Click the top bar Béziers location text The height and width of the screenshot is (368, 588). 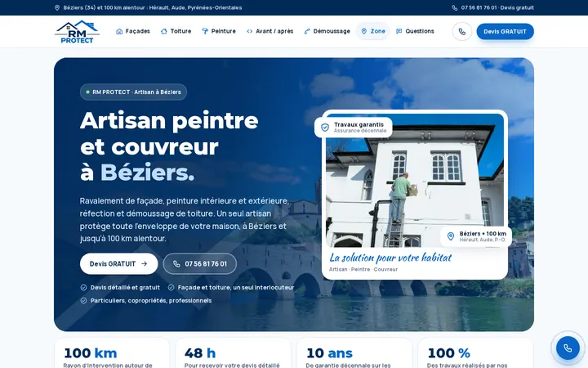[153, 8]
